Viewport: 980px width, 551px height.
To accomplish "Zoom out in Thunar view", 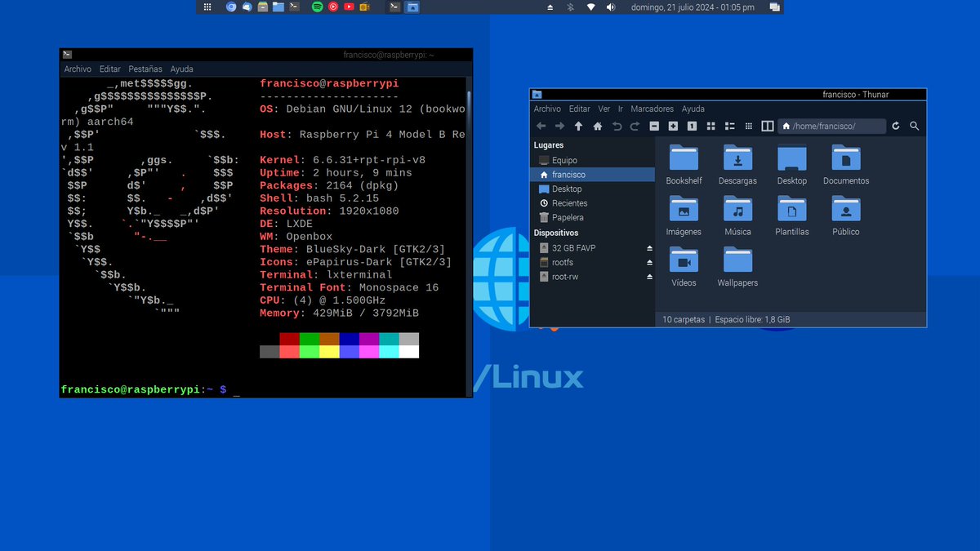I will [x=654, y=127].
